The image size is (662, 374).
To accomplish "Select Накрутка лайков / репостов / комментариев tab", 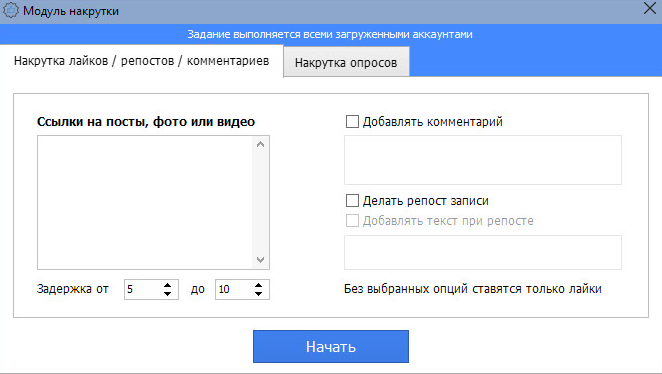I will [x=141, y=61].
